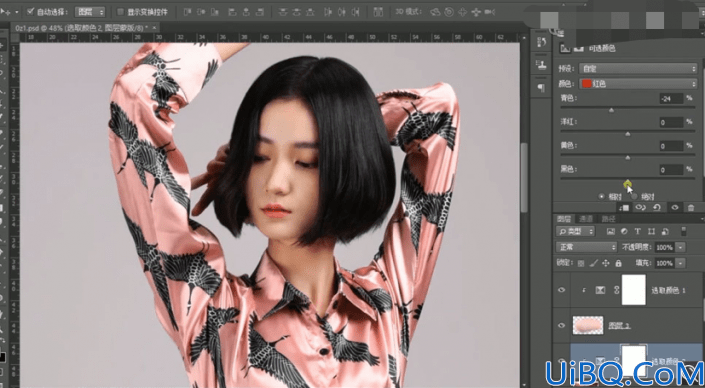Image resolution: width=705 pixels, height=388 pixels.
Task: Select the Move tool in options bar
Action: [6, 12]
